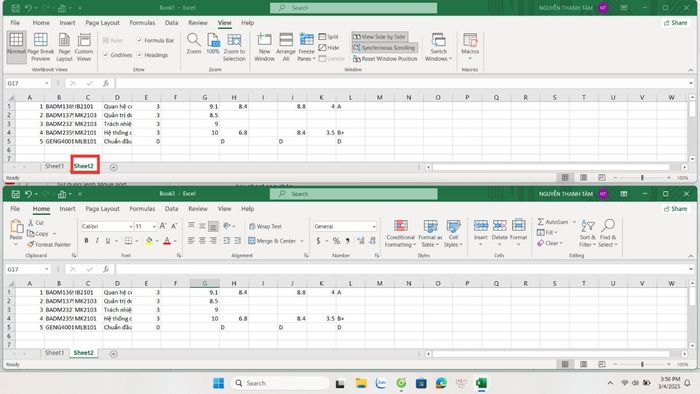Click font color swatch in bottom window
The image size is (700, 394).
(x=167, y=241)
